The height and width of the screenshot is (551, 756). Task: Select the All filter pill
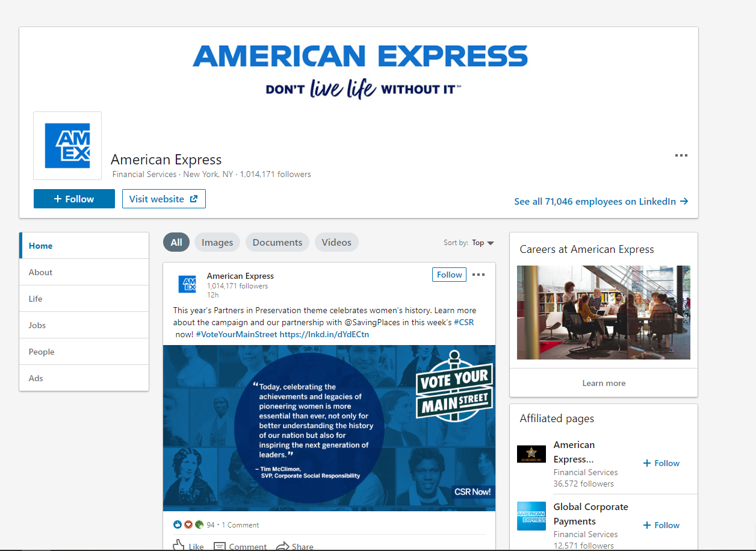[176, 242]
